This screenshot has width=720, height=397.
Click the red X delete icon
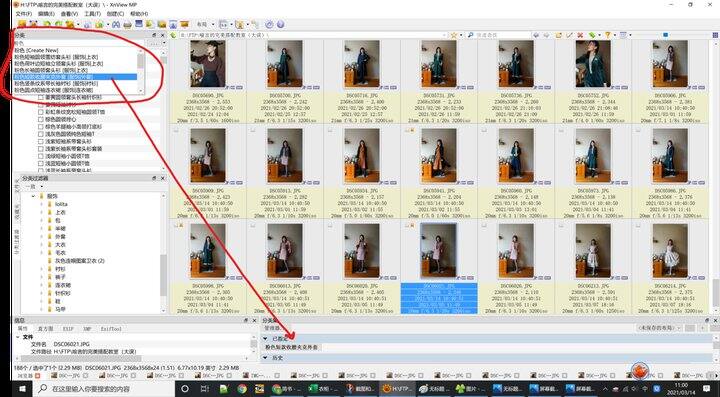click(x=580, y=35)
